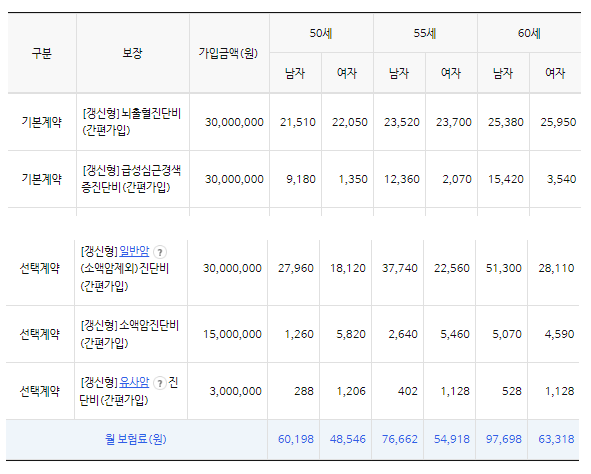This screenshot has width=591, height=474.
Task: Select the 급성심근경색증진단비 coverage name cell
Action: click(x=132, y=179)
